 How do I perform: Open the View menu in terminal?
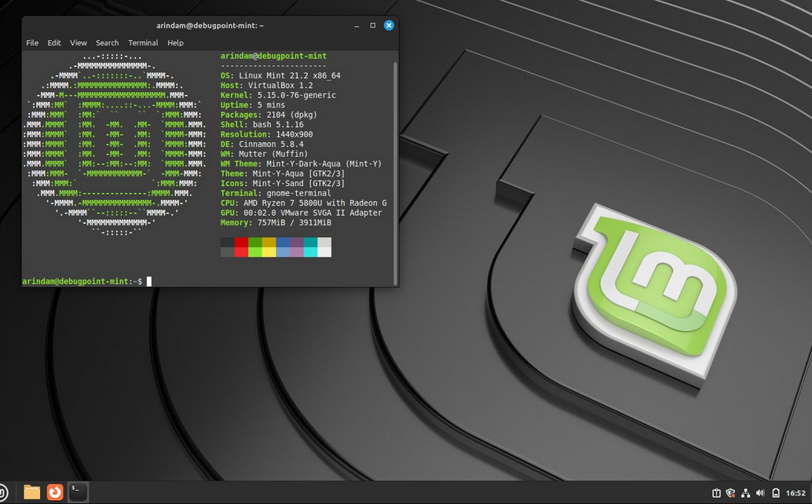point(79,43)
